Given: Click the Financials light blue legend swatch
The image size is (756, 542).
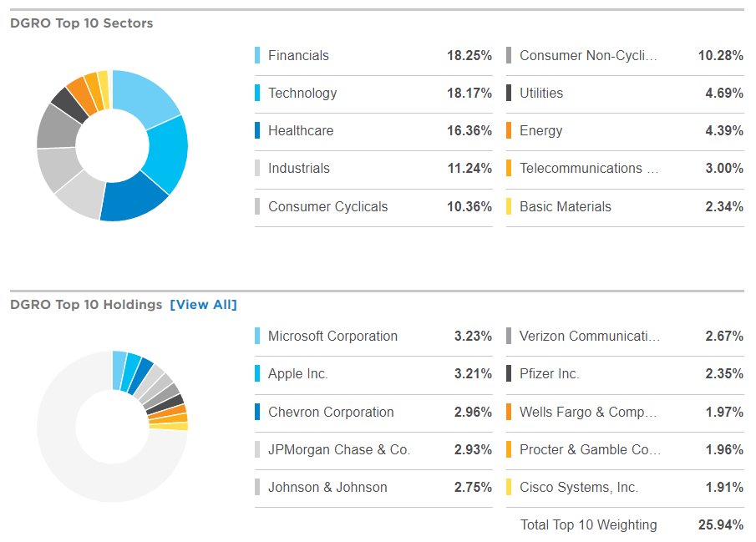Looking at the screenshot, I should (257, 56).
